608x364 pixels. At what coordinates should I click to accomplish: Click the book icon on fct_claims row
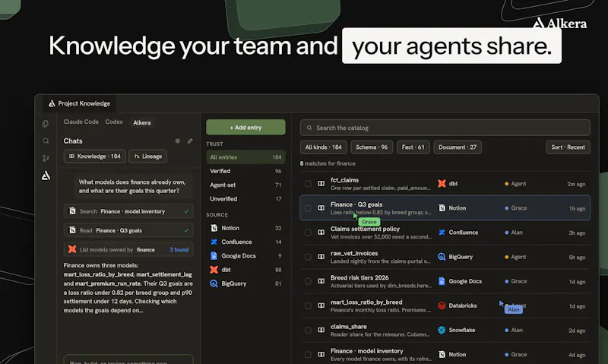pyautogui.click(x=321, y=184)
